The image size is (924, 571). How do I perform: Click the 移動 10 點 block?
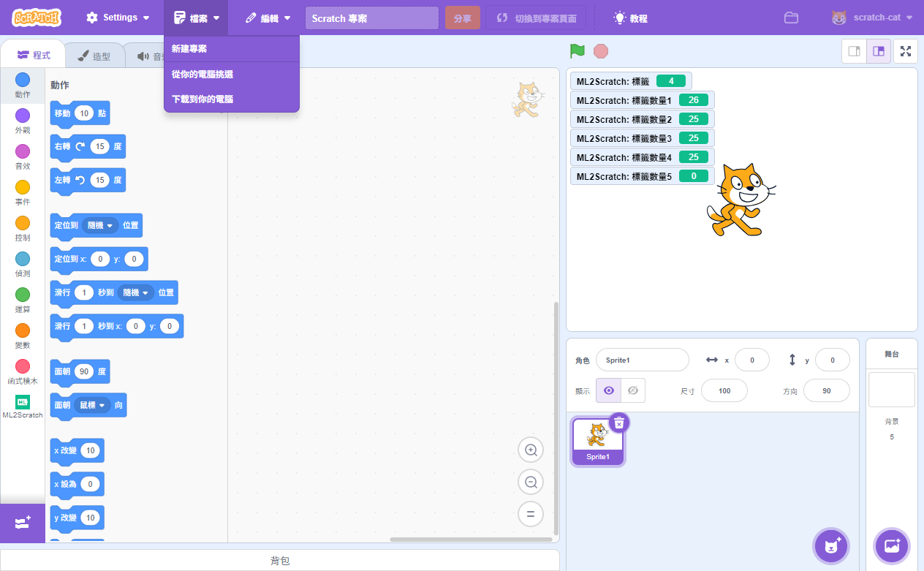(x=62, y=114)
